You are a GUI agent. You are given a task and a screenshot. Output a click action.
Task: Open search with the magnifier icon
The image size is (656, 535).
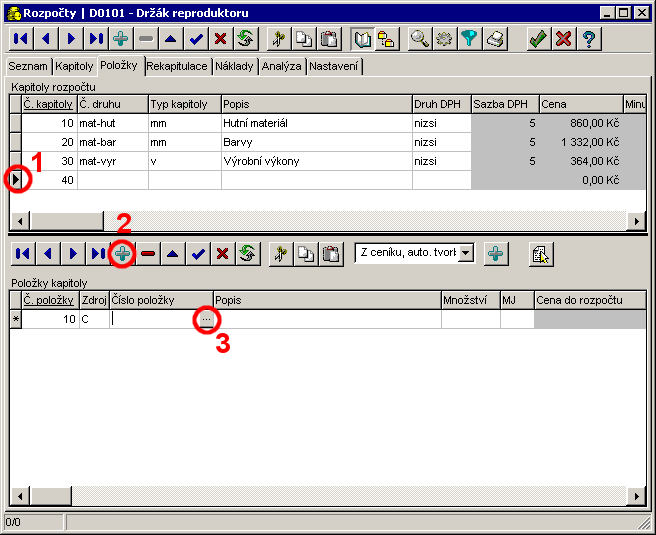pyautogui.click(x=420, y=39)
